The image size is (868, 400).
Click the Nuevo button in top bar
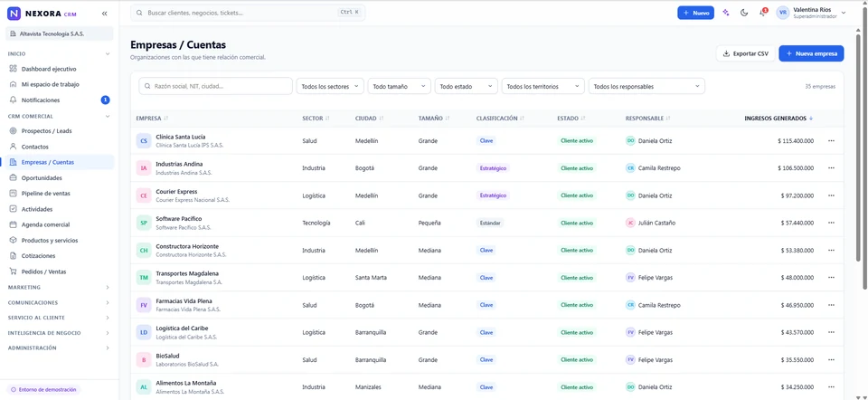696,13
